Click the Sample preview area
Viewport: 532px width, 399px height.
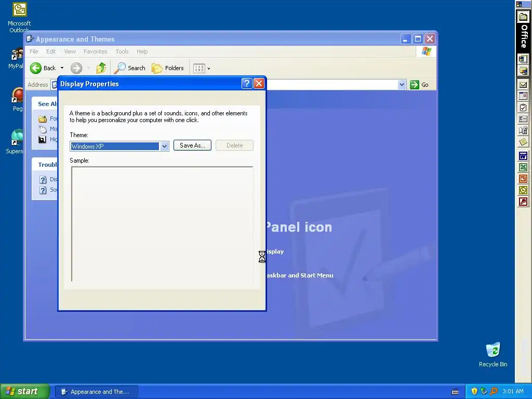click(x=162, y=224)
